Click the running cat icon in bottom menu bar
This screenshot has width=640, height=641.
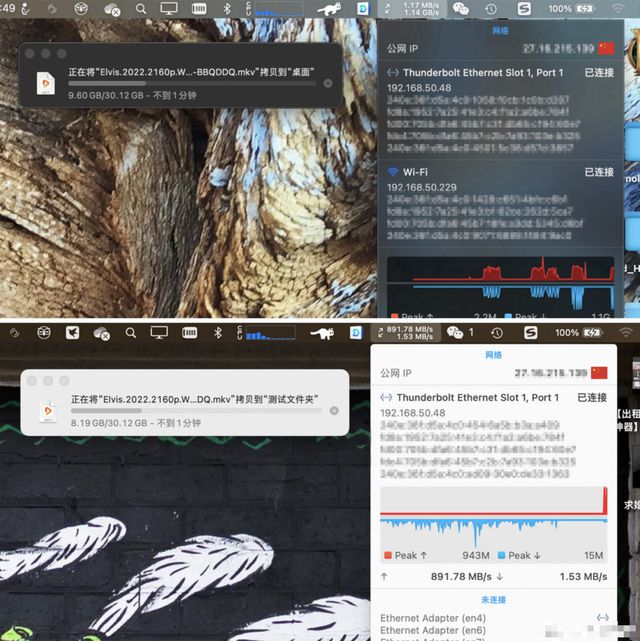coord(322,333)
